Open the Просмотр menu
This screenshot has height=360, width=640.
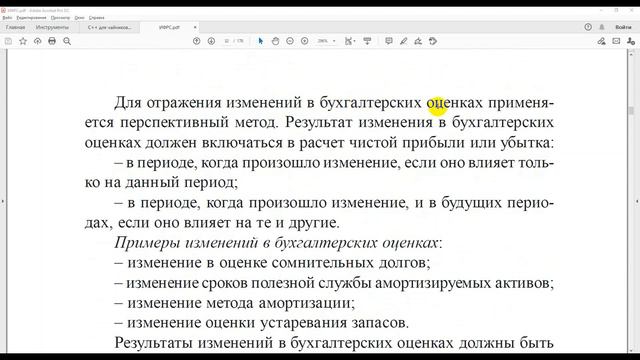click(x=60, y=18)
